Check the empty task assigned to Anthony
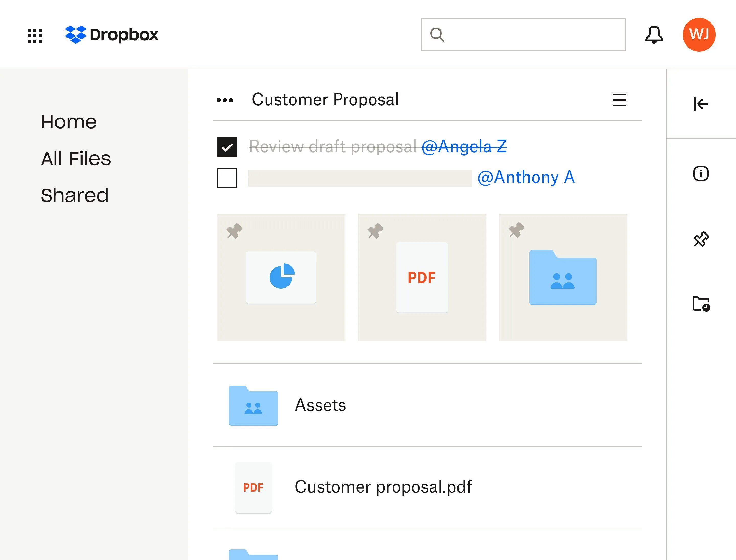Screen dimensions: 736x560 227,178
